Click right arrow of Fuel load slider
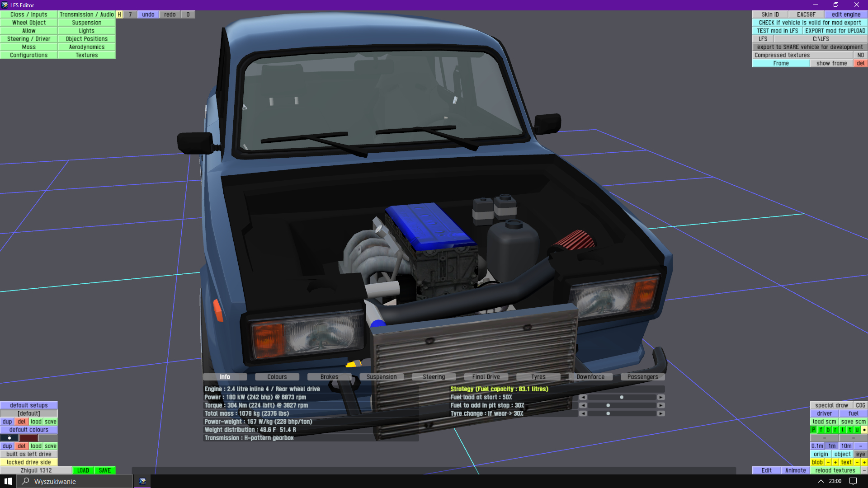This screenshot has width=868, height=488. pyautogui.click(x=661, y=397)
